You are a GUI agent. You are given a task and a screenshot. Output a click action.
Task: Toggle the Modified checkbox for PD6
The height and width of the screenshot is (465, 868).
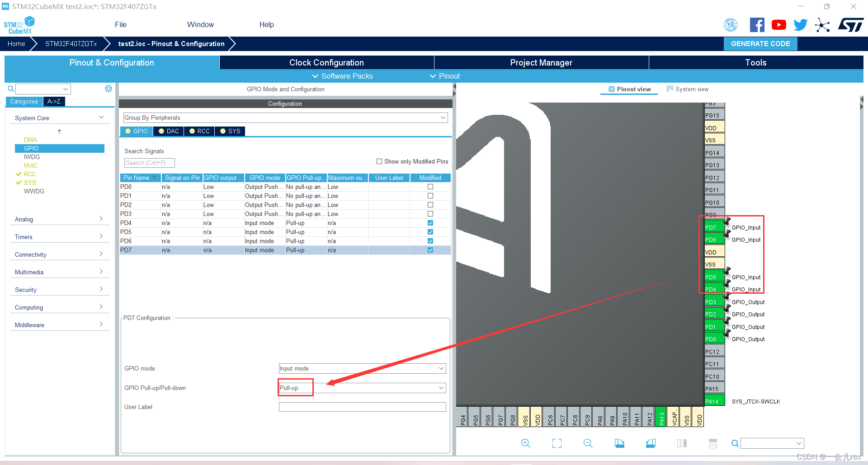pyautogui.click(x=430, y=241)
